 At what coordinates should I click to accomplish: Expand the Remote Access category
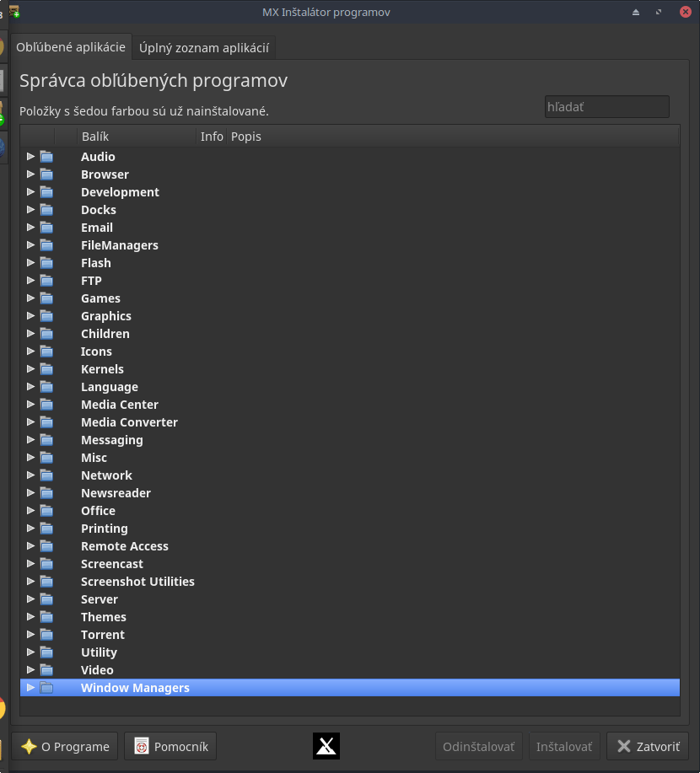pos(30,546)
